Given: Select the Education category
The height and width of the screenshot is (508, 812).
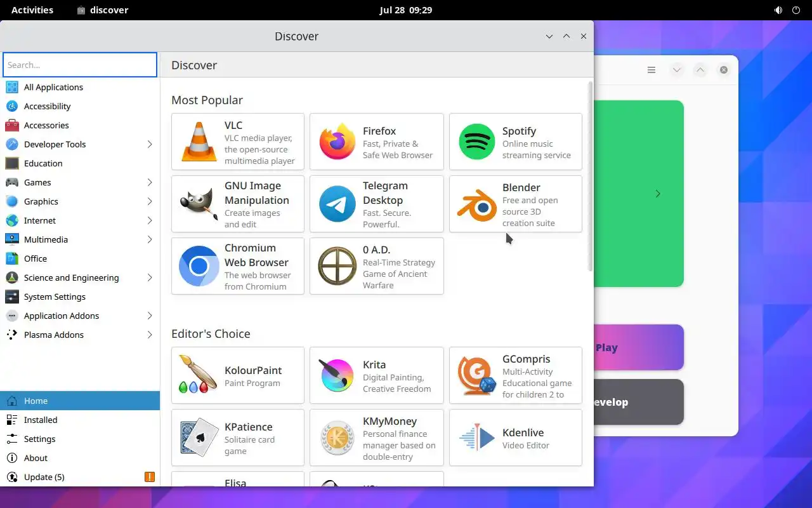Looking at the screenshot, I should [80, 163].
